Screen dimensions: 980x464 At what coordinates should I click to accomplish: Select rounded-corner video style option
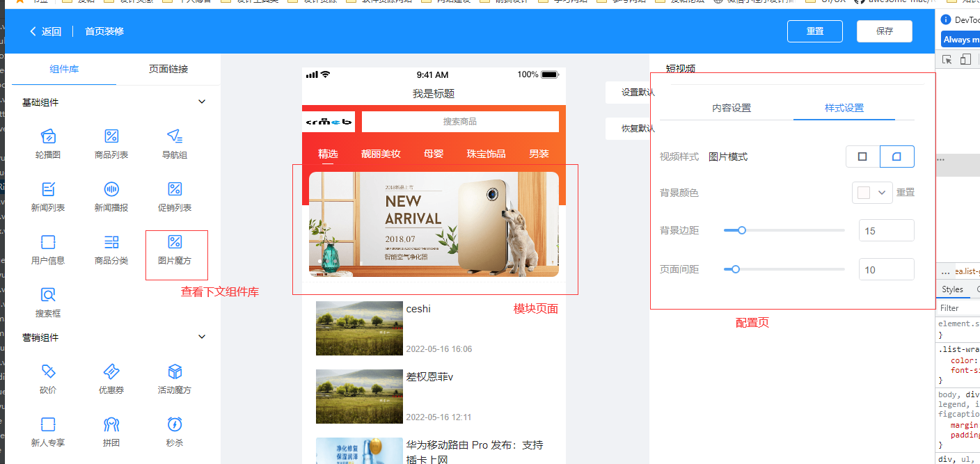897,157
